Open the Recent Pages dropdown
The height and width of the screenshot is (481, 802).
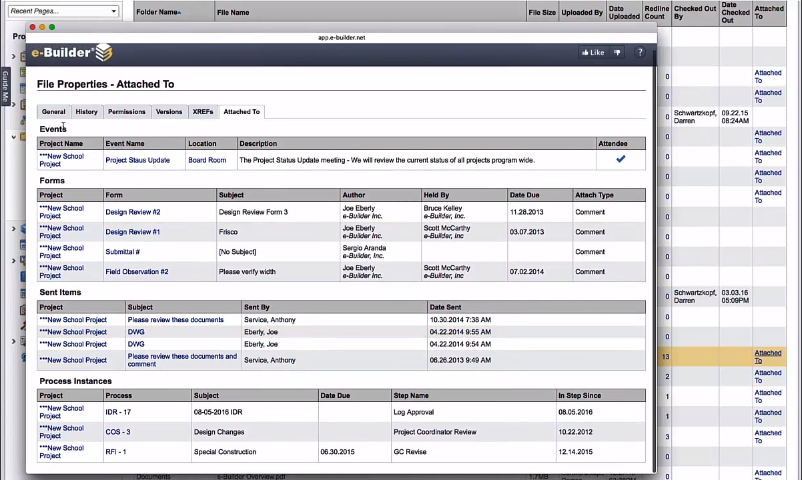point(62,11)
